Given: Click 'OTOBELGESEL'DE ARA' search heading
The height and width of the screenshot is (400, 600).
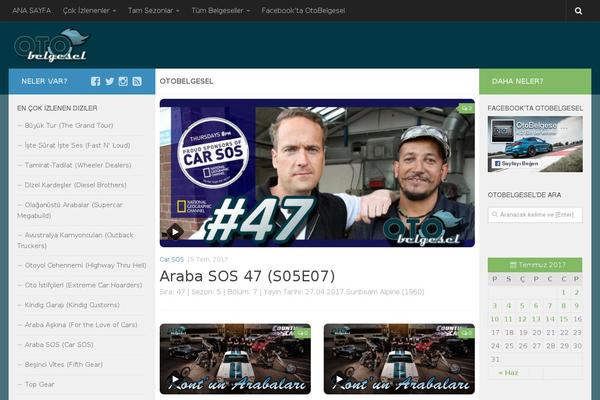Looking at the screenshot, I should tap(524, 195).
